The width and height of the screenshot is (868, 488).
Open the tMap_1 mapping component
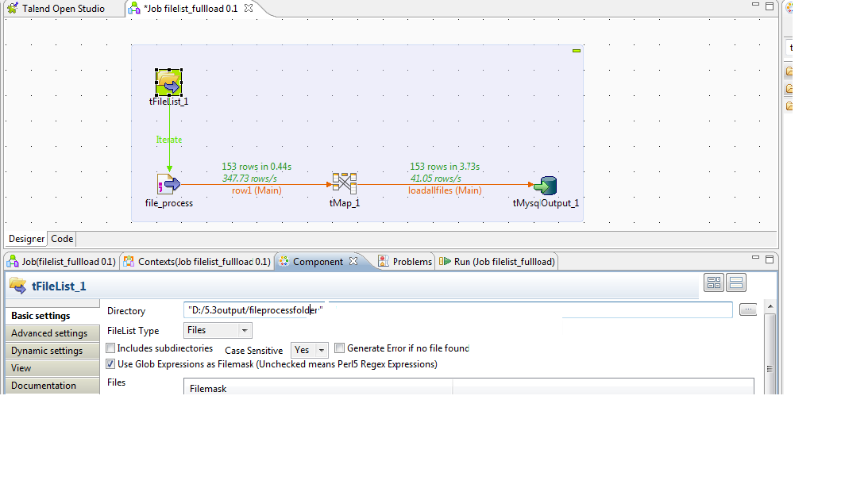pyautogui.click(x=344, y=184)
